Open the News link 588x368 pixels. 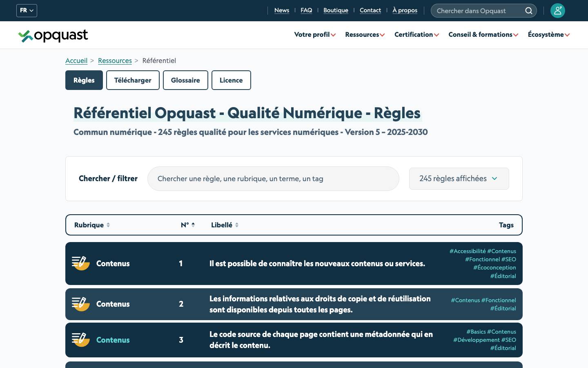(x=282, y=11)
